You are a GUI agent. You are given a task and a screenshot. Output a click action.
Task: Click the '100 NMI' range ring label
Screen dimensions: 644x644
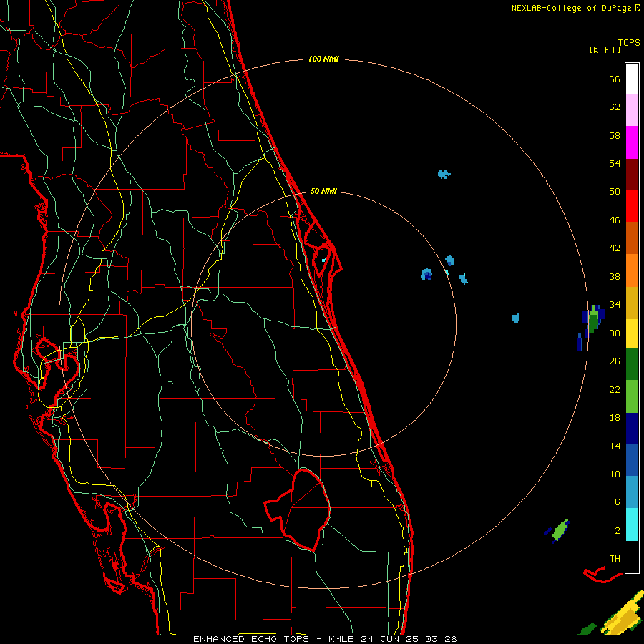(323, 59)
